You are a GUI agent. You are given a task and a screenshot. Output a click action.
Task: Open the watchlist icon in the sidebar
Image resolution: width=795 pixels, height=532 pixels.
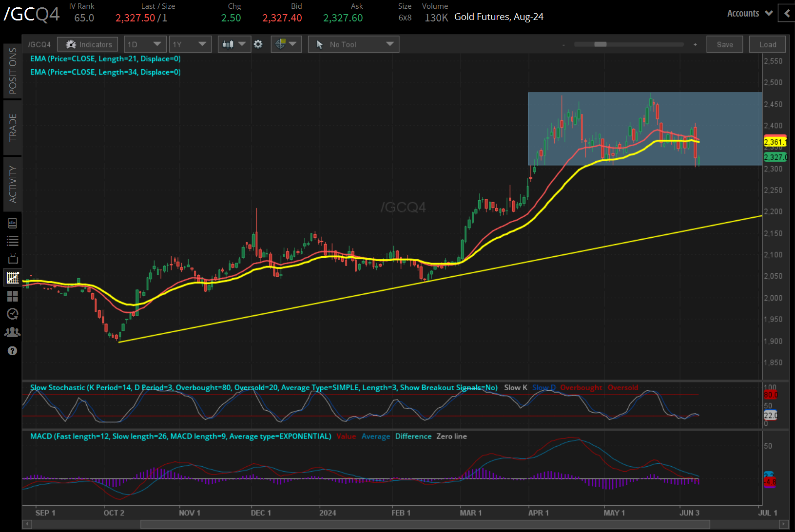[x=13, y=241]
